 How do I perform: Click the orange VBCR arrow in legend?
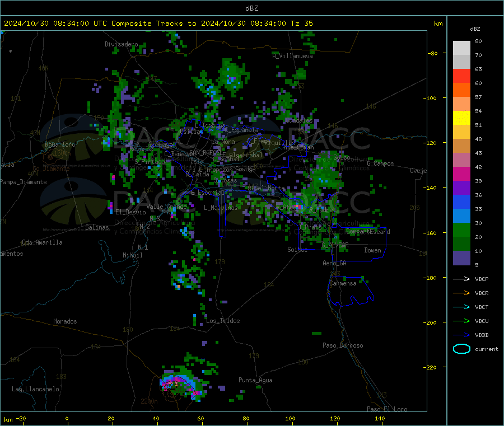click(x=461, y=293)
